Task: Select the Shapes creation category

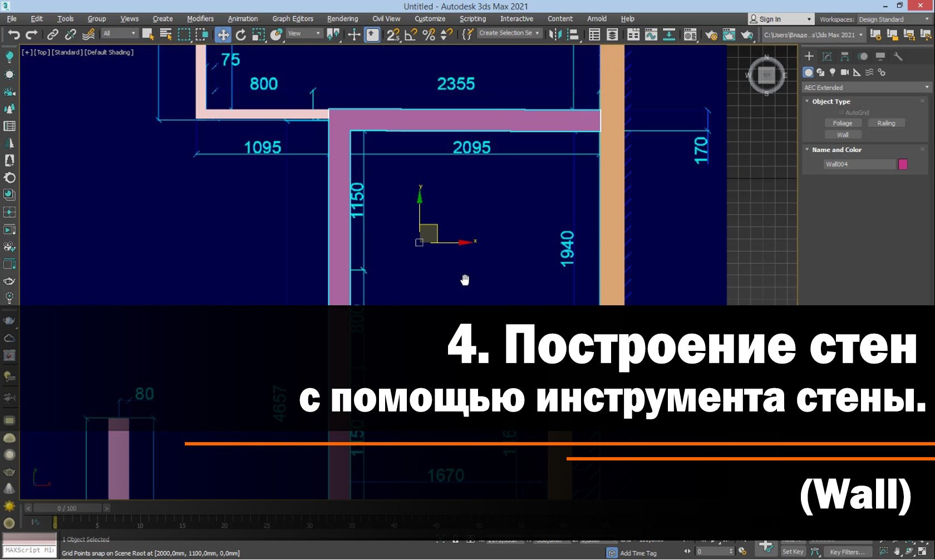Action: point(820,72)
